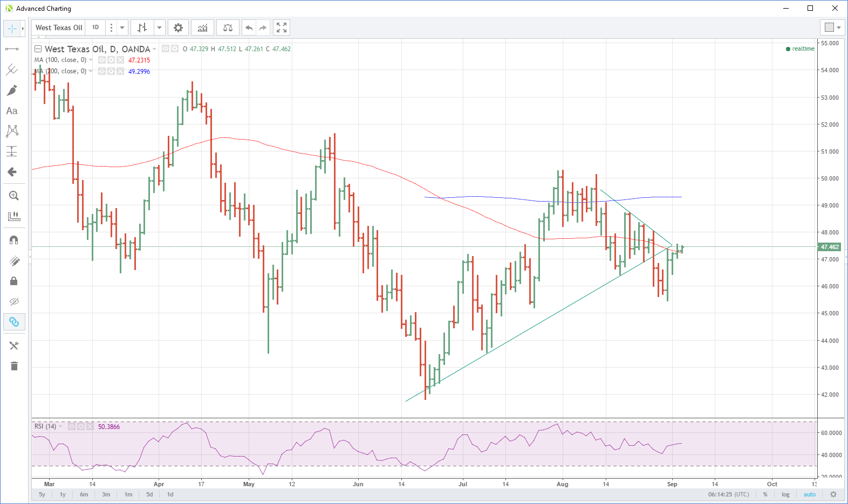Set range to 3m
This screenshot has height=504, width=848.
pyautogui.click(x=106, y=494)
